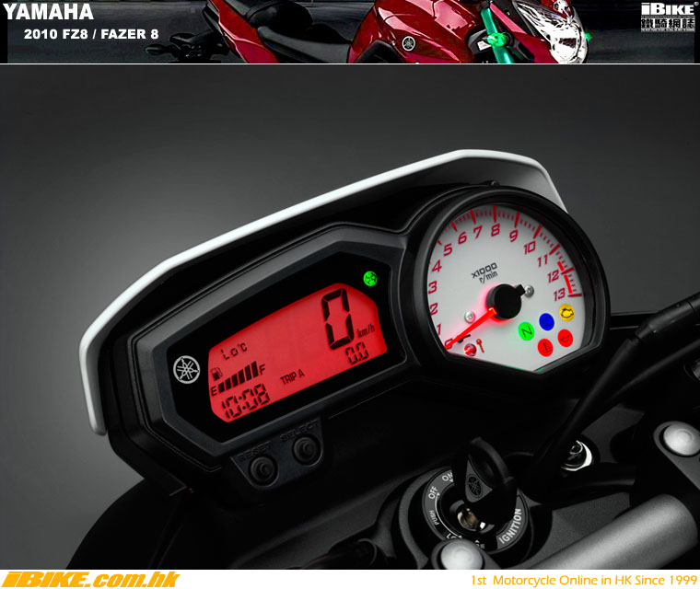Viewport: 700px width, 589px height.
Task: Click the green turn signal indicator light
Action: [x=370, y=279]
